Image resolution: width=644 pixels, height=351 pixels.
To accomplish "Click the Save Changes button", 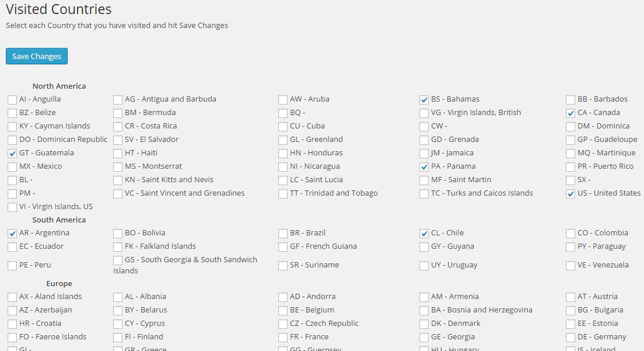I will point(37,56).
